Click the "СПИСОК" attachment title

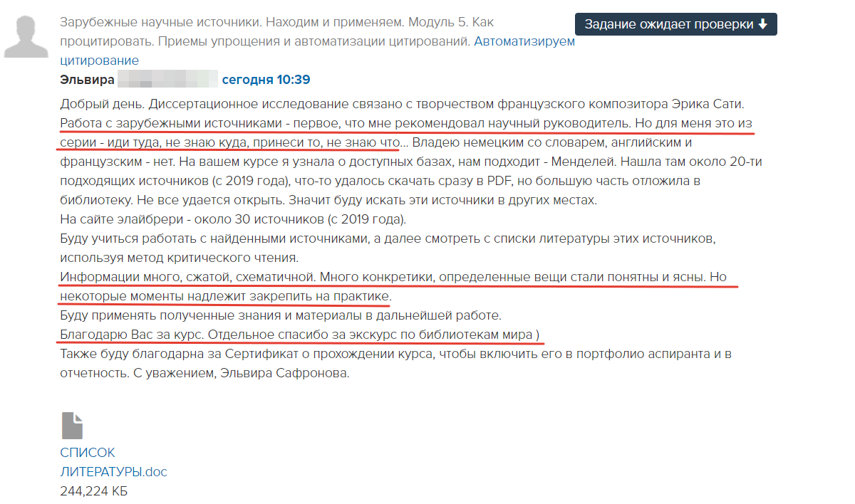point(88,453)
